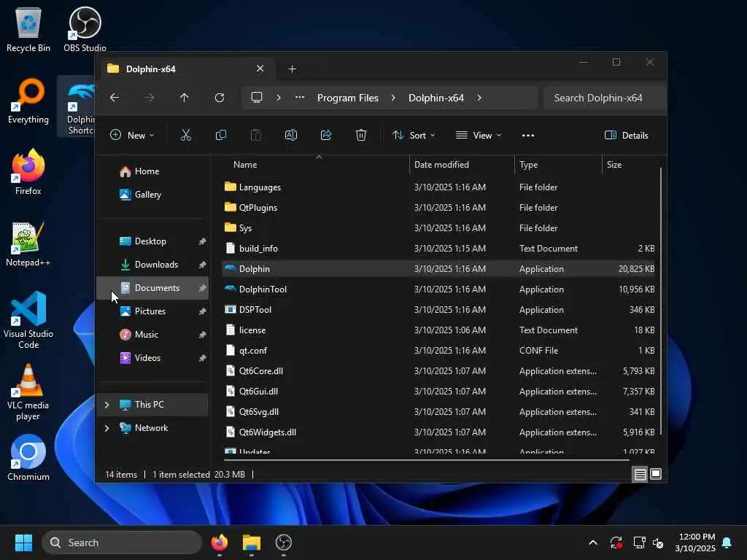Open the View dropdown menu
This screenshot has height=560, width=747.
pos(479,135)
